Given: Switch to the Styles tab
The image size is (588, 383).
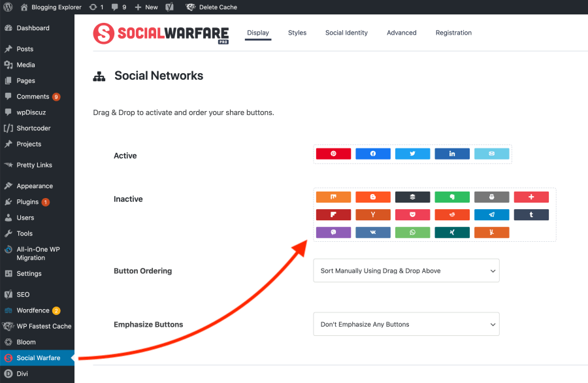Looking at the screenshot, I should click(x=297, y=33).
